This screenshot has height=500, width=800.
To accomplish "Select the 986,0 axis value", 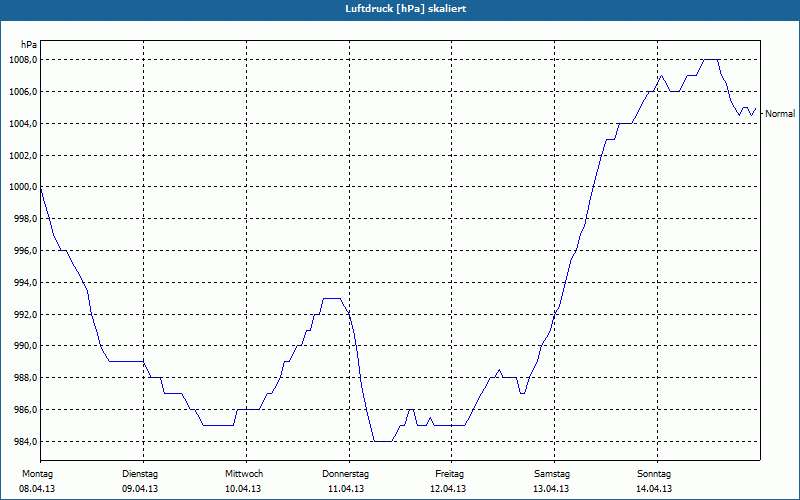I will 25,410.
